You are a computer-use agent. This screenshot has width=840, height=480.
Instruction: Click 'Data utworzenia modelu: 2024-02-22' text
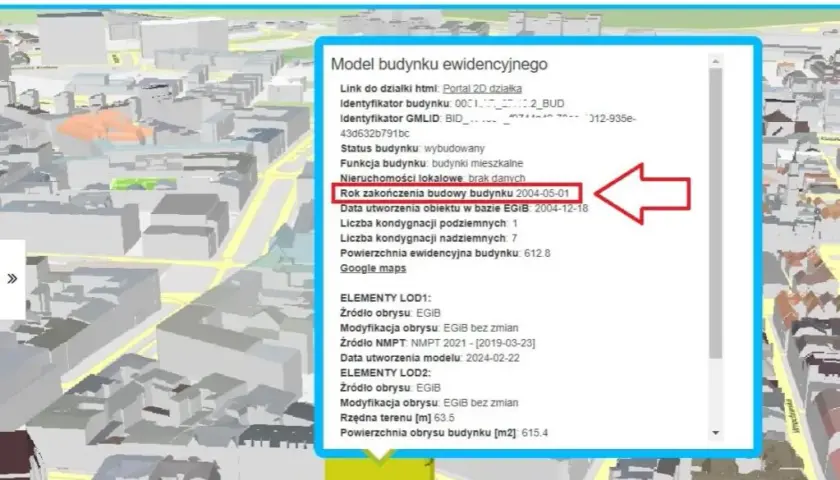(430, 358)
